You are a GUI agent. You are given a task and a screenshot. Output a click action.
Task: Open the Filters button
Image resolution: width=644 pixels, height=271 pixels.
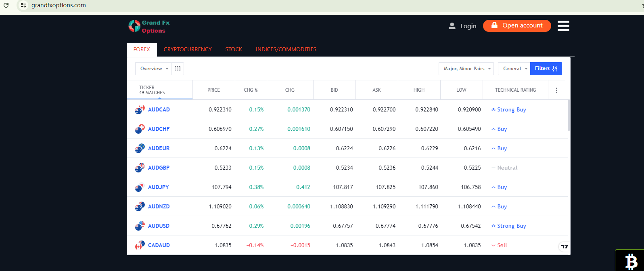pos(546,69)
